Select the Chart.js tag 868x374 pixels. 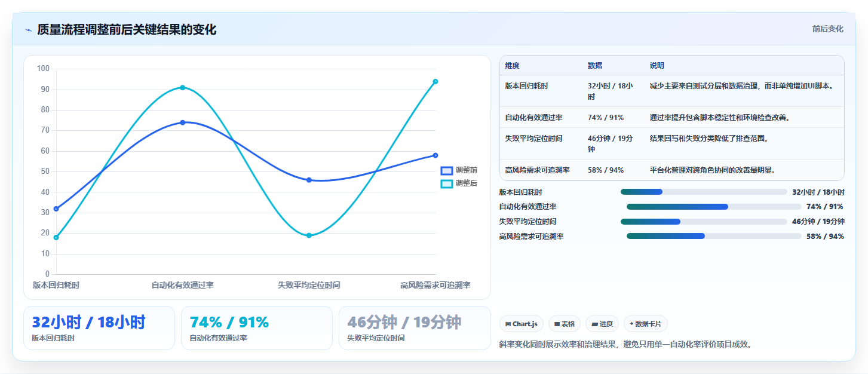tap(522, 324)
